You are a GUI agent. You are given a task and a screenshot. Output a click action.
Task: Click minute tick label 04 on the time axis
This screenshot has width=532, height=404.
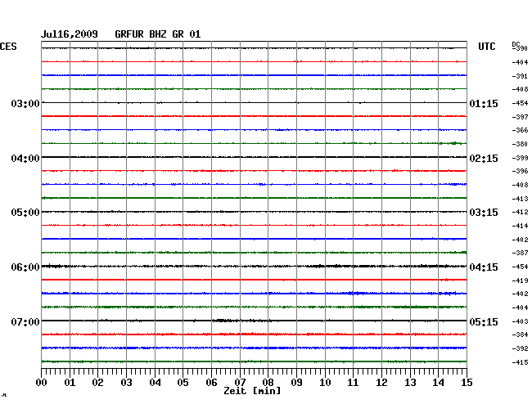(x=155, y=383)
